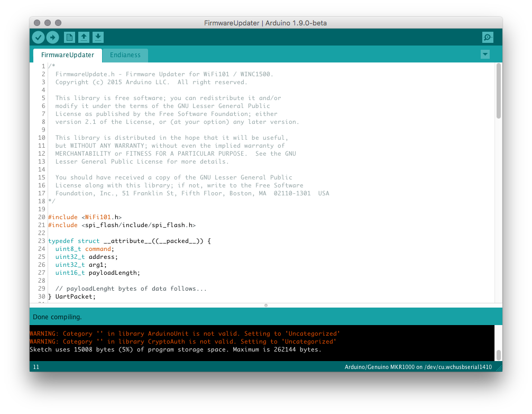Click the Arduino/Genuino MKR1000 board status text
The height and width of the screenshot is (414, 532).
[418, 367]
